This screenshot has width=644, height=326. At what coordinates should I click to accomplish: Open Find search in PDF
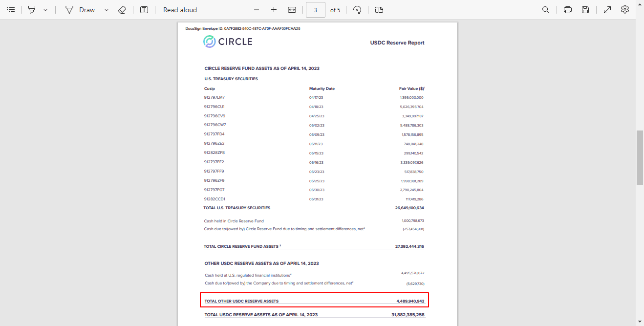546,10
